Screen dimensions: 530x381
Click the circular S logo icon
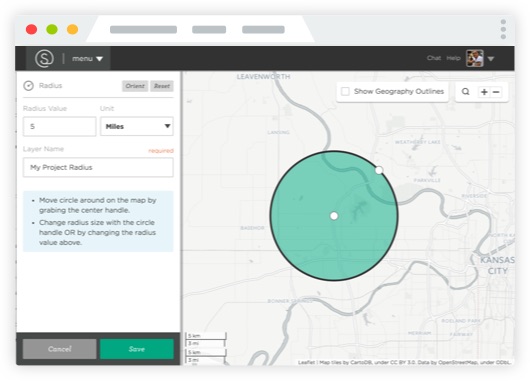point(44,58)
